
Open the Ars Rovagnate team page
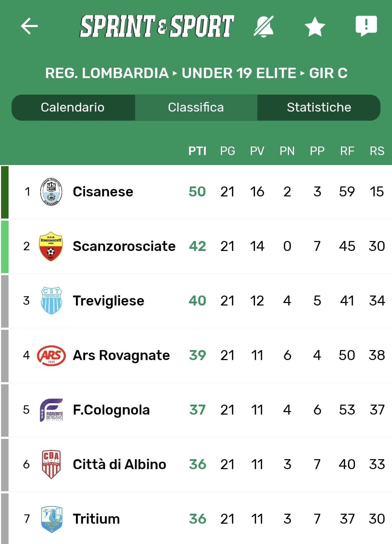[121, 355]
